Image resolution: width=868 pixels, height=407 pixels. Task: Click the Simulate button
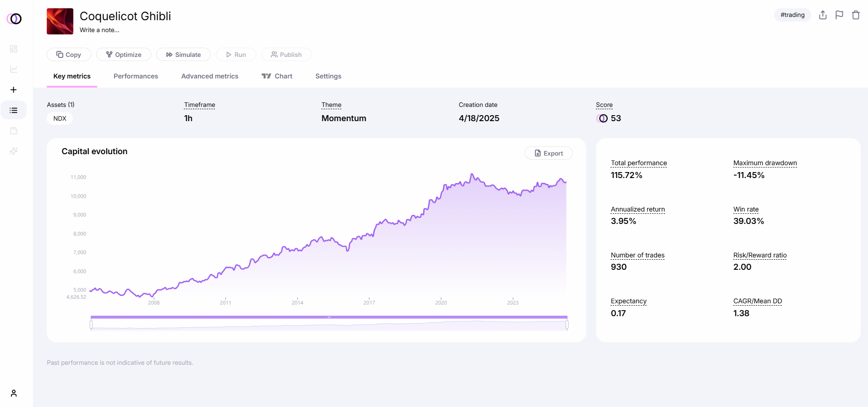click(x=183, y=55)
